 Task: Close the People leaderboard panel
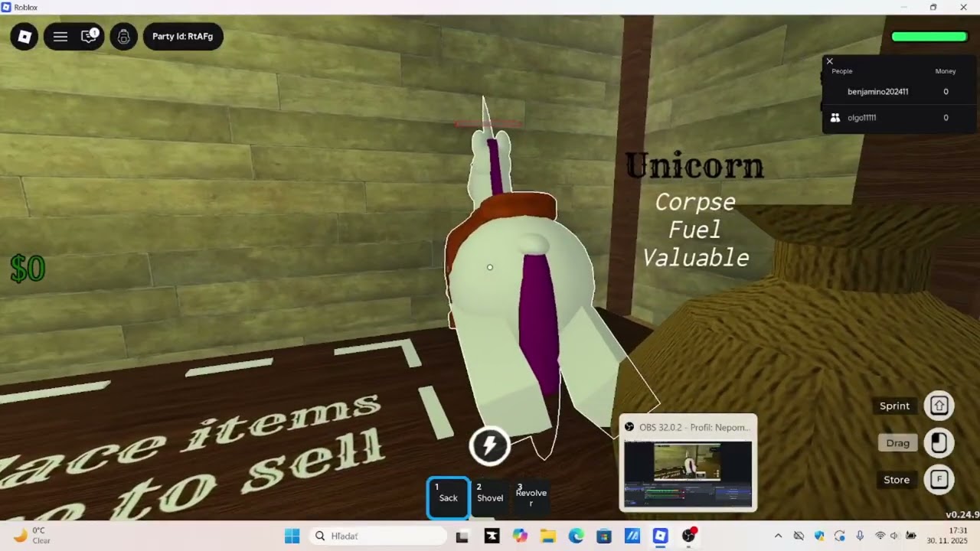[x=829, y=61]
